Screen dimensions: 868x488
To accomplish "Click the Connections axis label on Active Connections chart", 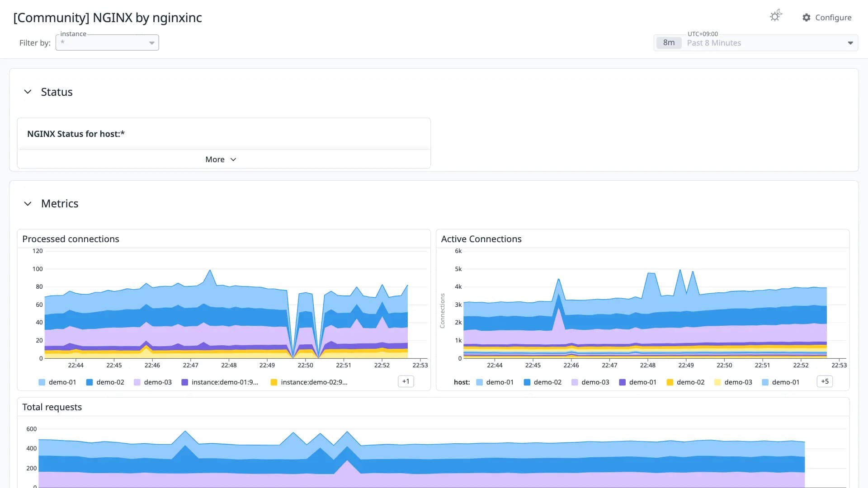I will [x=443, y=311].
